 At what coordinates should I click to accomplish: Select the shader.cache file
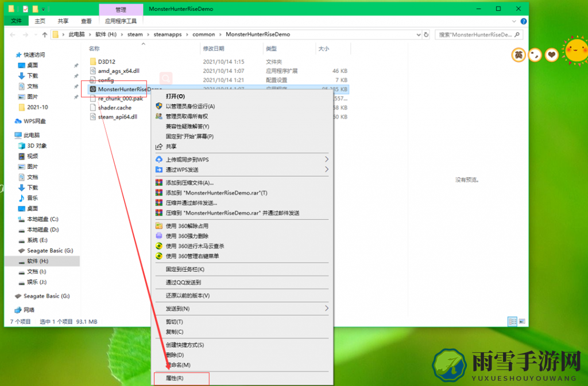point(115,107)
